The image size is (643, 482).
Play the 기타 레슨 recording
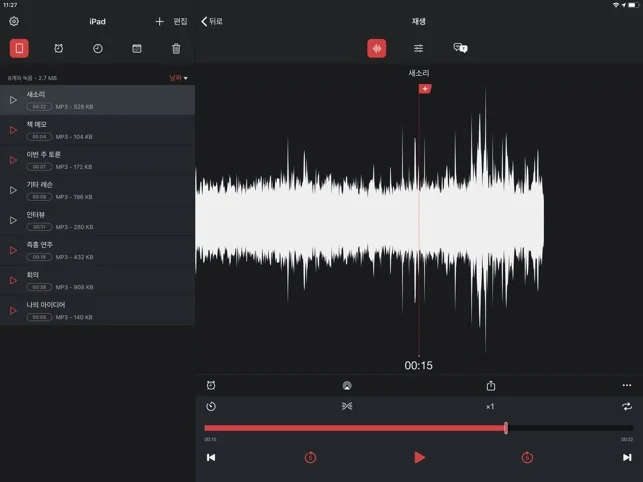tap(13, 190)
